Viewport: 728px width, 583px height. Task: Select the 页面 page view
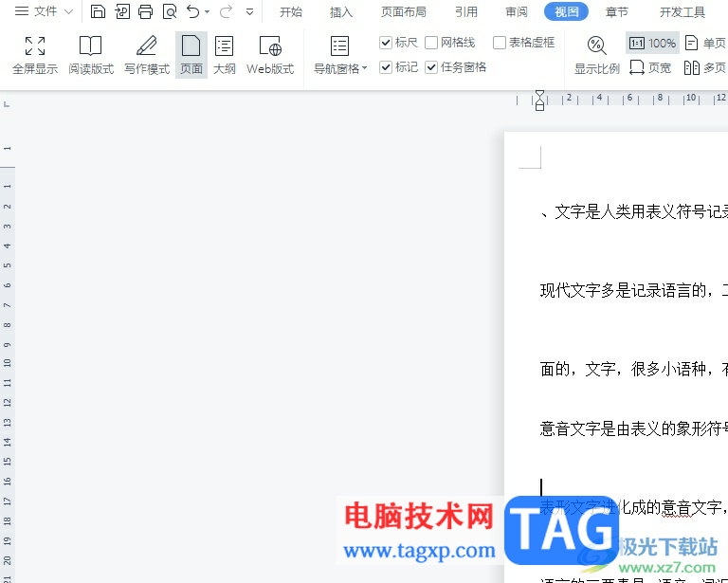[191, 55]
